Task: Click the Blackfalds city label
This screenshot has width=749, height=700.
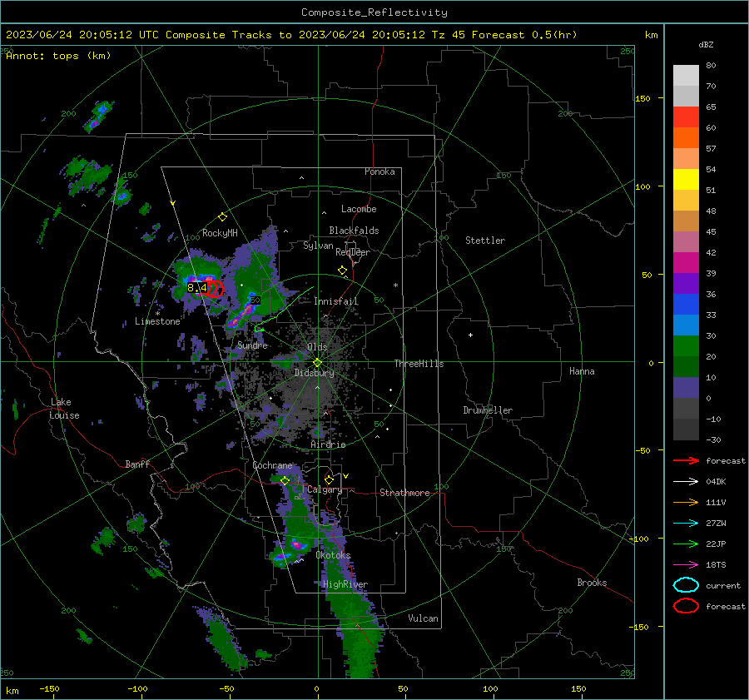Action: [354, 231]
